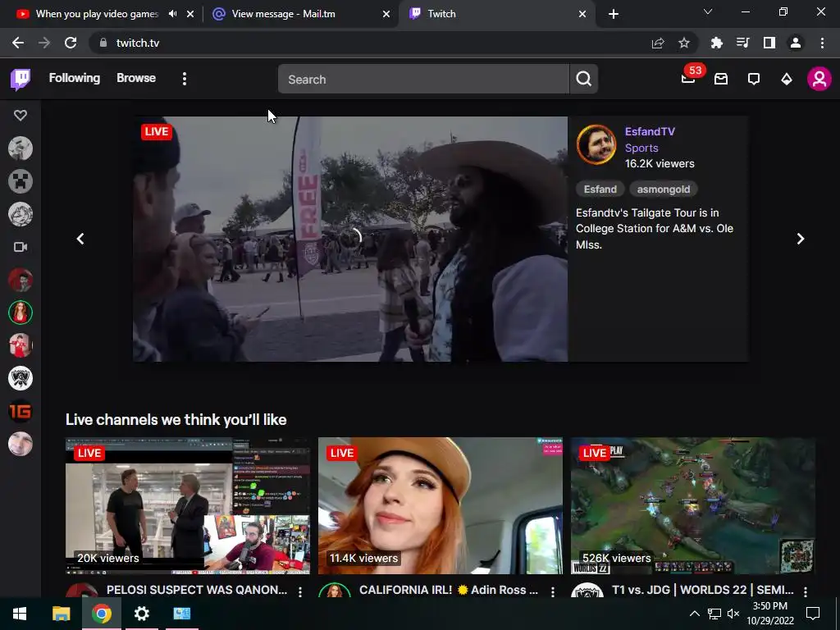Click the recommended channels camera icon in sidebar
Screen dimensions: 840x630
click(21, 247)
